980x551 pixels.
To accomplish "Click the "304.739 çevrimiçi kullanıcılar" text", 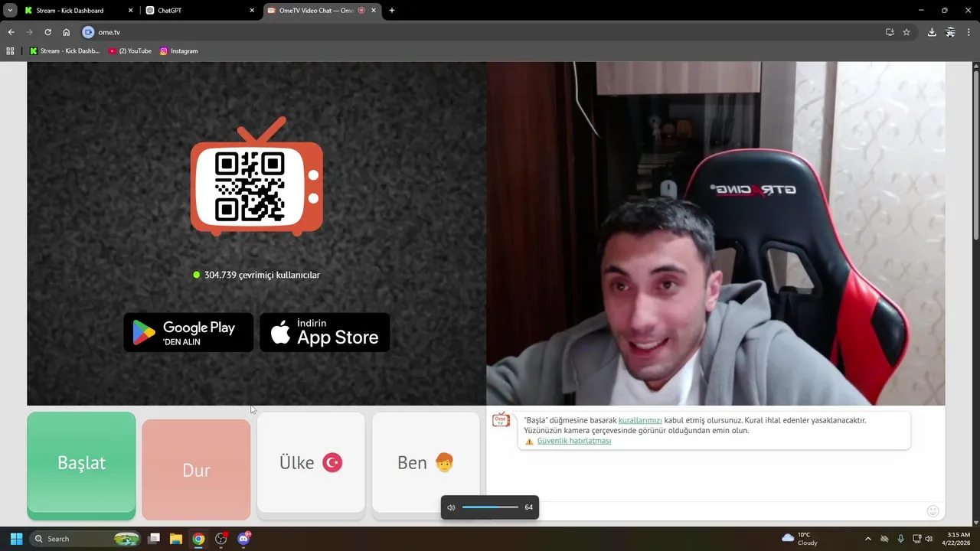I will [262, 275].
